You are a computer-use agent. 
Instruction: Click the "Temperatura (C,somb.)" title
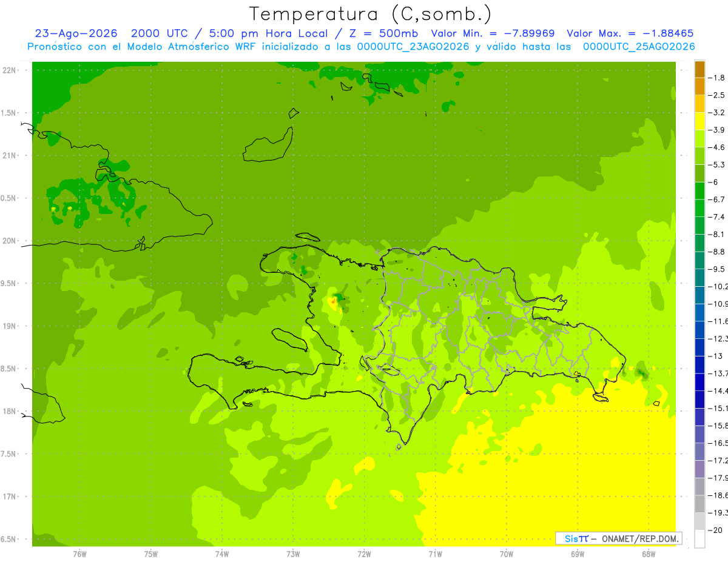371,14
